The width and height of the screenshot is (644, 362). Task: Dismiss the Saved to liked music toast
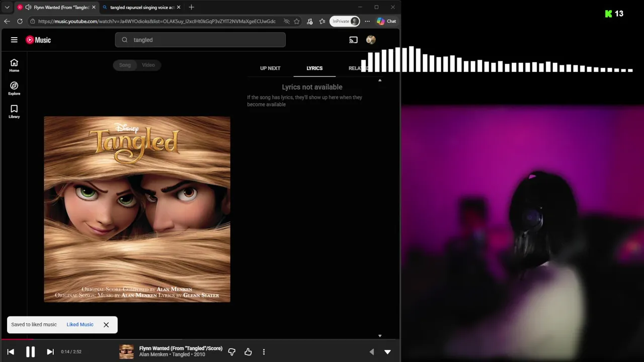click(x=106, y=325)
